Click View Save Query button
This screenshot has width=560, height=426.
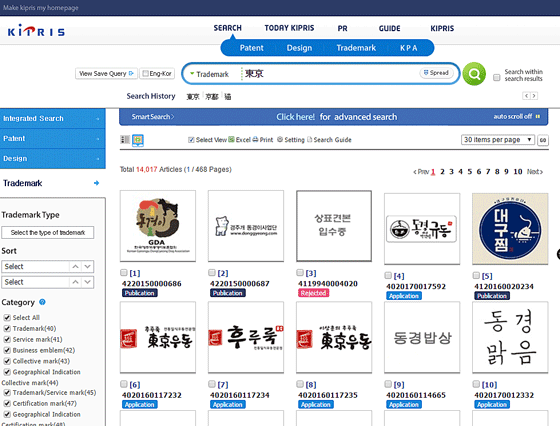(106, 74)
